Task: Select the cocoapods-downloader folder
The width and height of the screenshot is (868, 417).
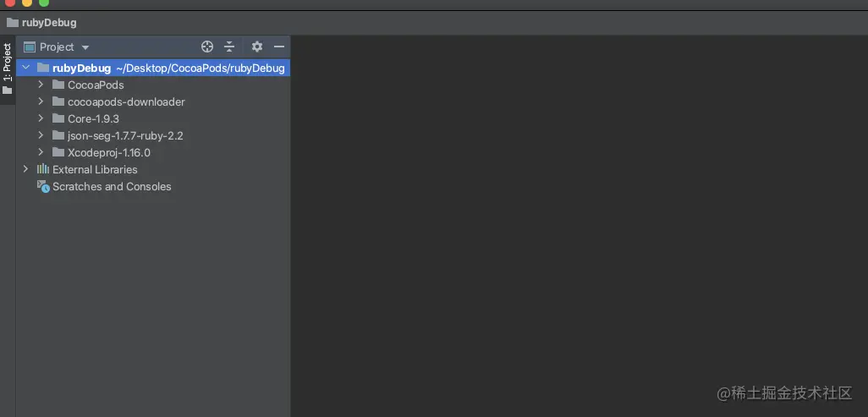Action: [126, 102]
